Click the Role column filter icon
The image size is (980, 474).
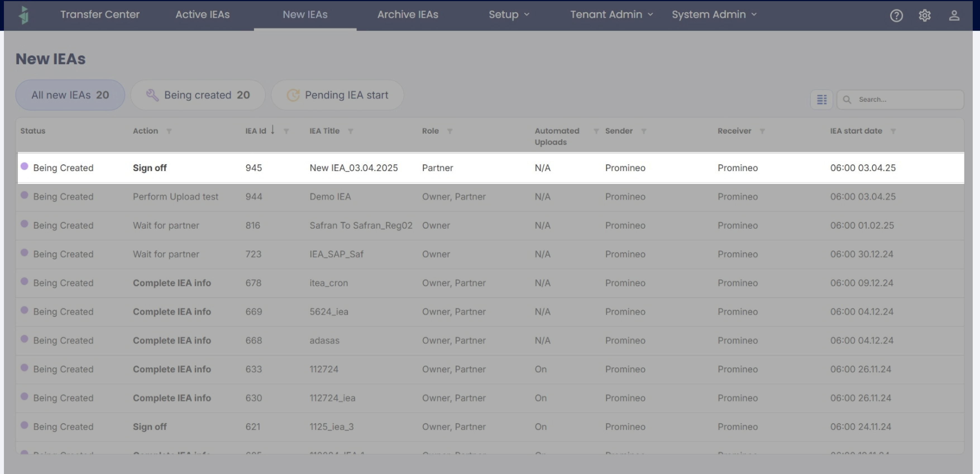click(450, 131)
